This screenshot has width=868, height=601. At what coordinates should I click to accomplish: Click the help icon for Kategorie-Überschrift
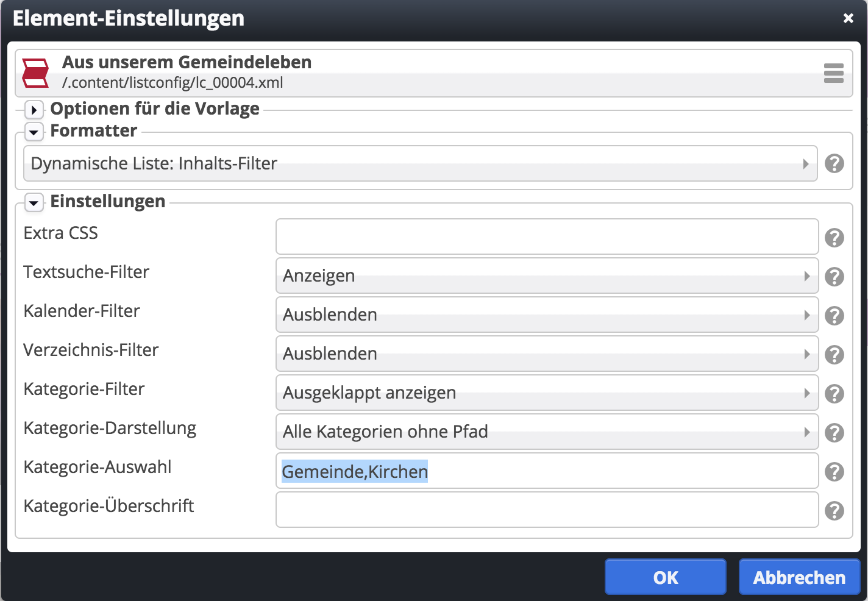pyautogui.click(x=834, y=510)
